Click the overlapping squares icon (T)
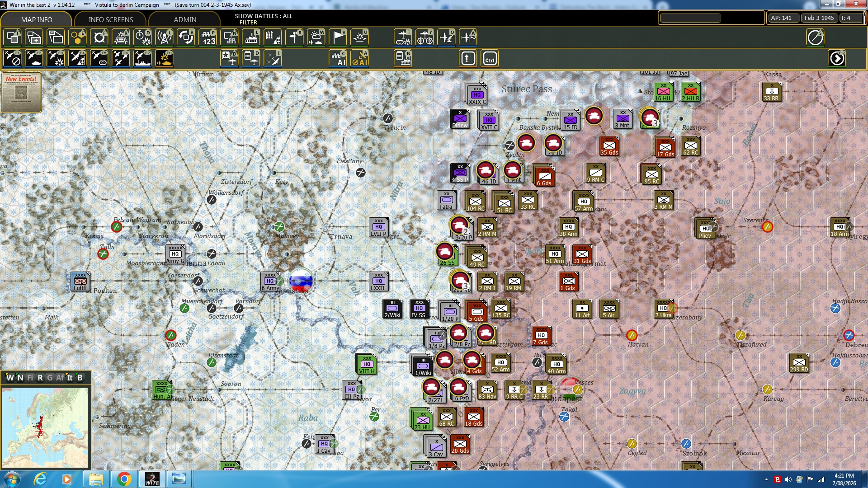This screenshot has width=868, height=488. pos(12,38)
